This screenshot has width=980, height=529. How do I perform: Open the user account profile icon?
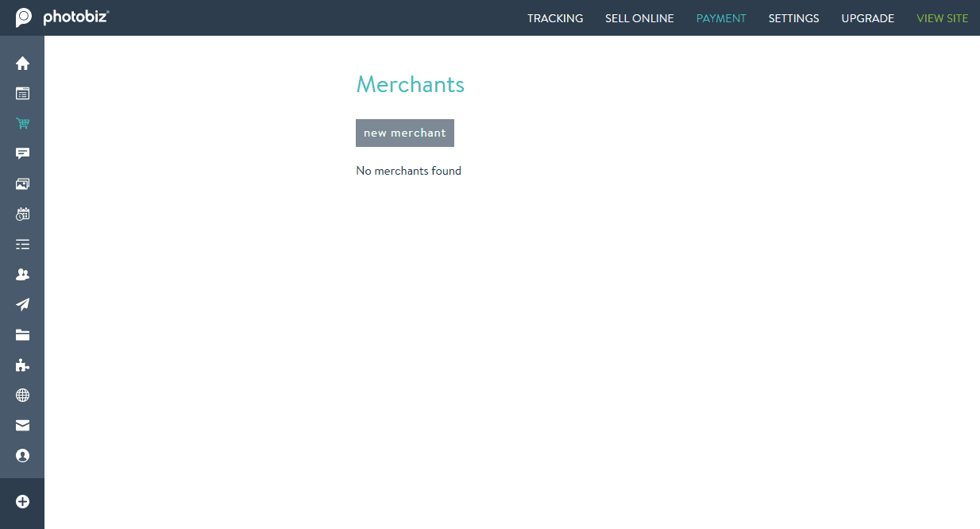[x=21, y=455]
